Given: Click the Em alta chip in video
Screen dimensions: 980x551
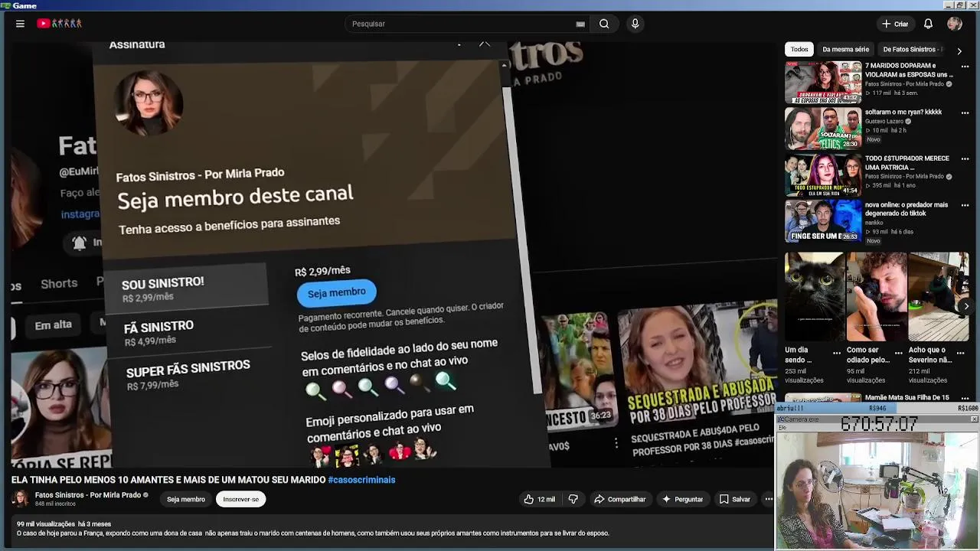Looking at the screenshot, I should pyautogui.click(x=53, y=325).
